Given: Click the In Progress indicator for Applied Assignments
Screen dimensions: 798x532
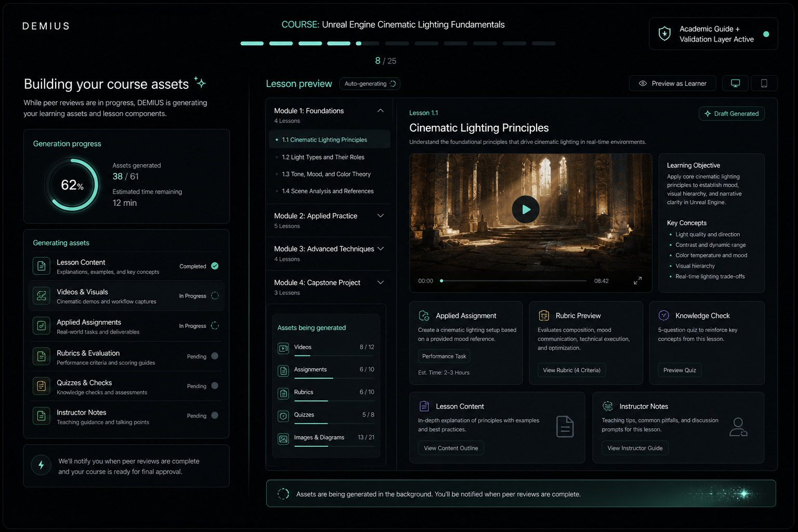Looking at the screenshot, I should (x=215, y=326).
